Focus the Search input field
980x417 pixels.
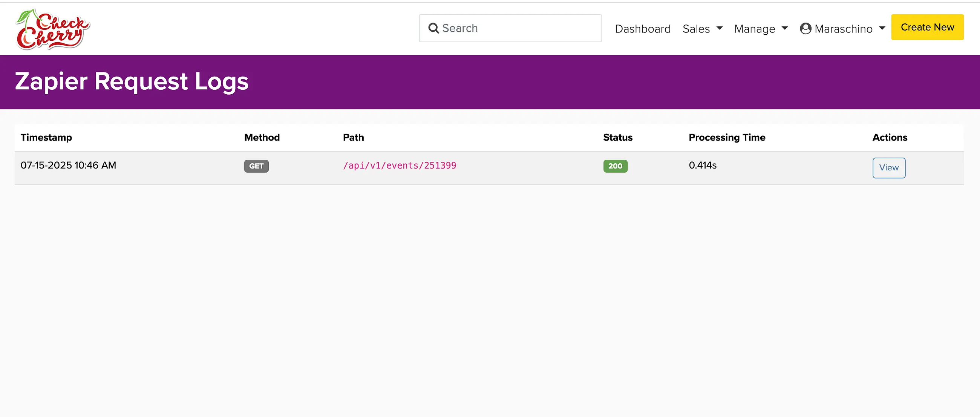[x=510, y=28]
